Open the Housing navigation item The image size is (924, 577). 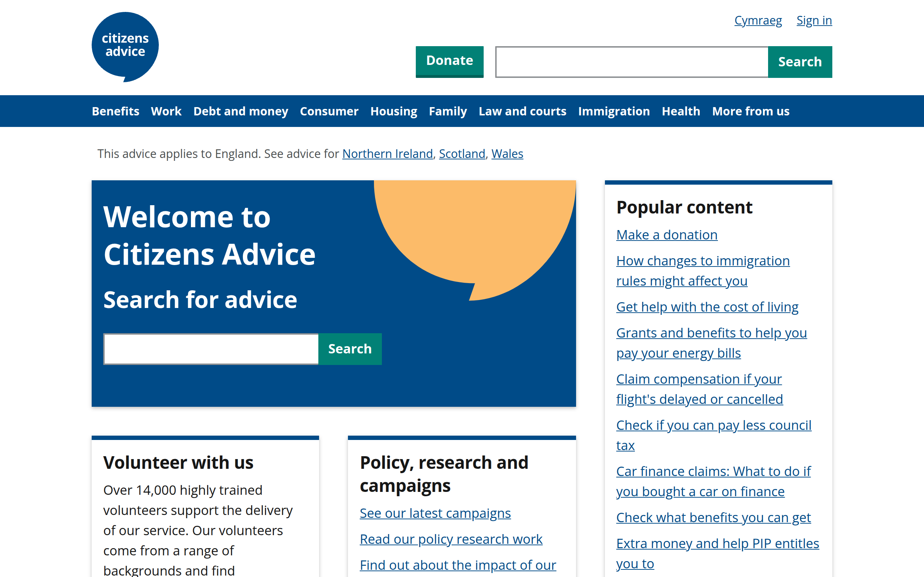(393, 111)
